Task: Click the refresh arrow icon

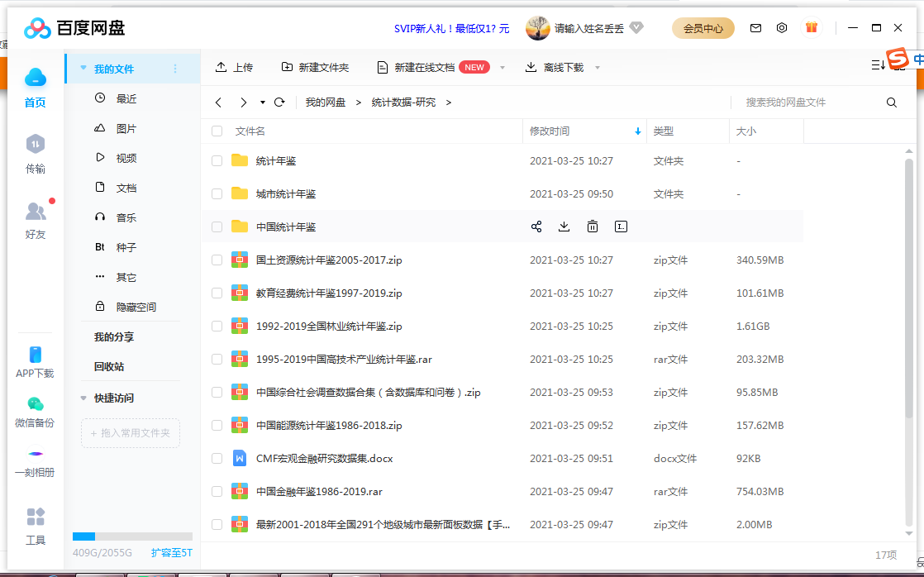Action: [279, 102]
